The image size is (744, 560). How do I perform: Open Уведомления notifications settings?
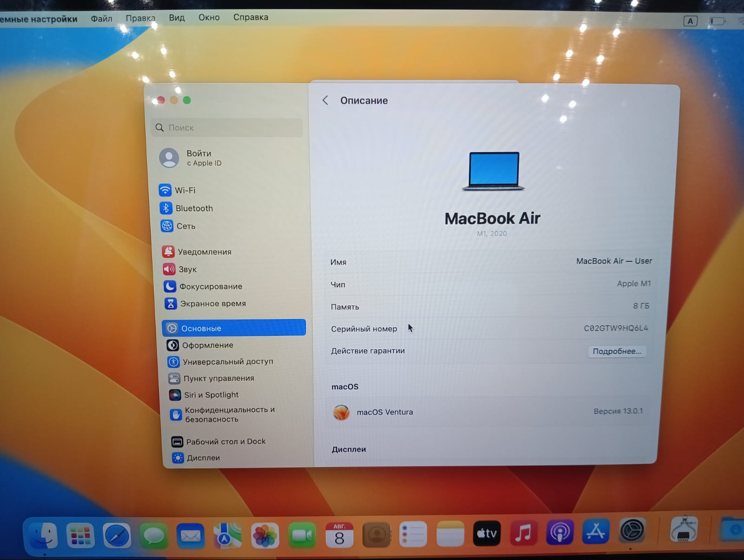tap(204, 252)
